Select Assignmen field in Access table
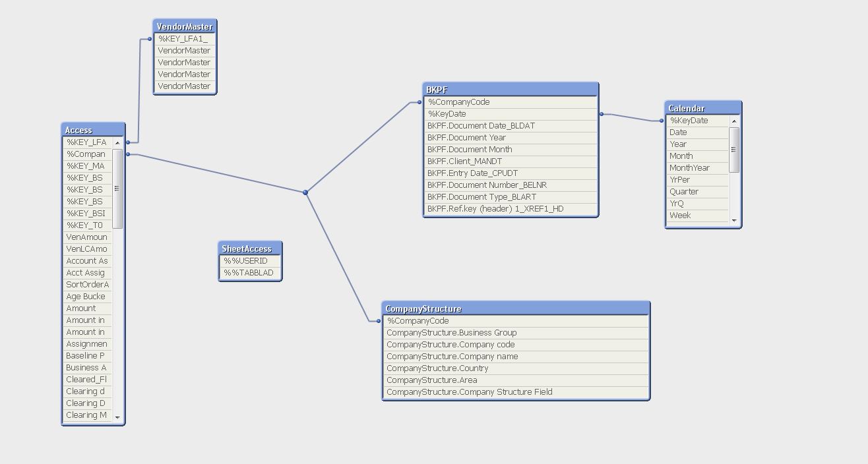This screenshot has height=464, width=868. [88, 344]
